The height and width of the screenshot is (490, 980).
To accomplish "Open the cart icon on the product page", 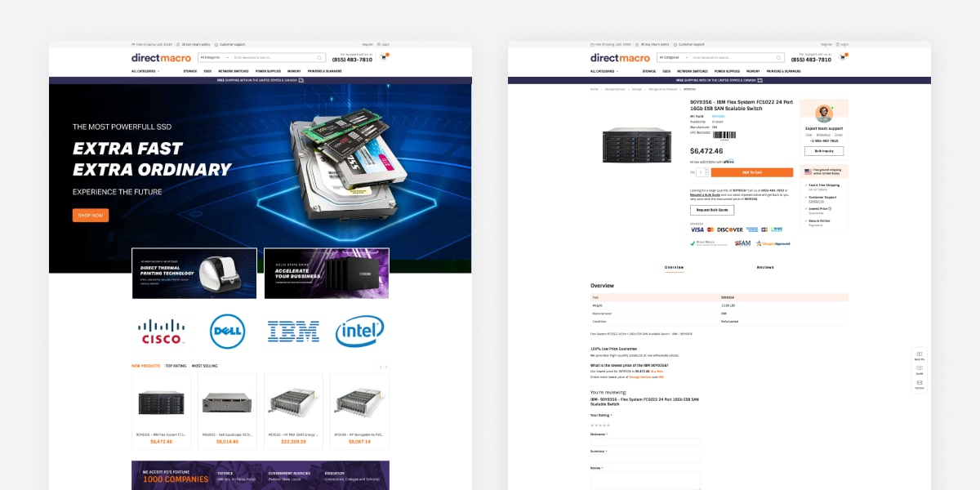I will click(x=842, y=57).
